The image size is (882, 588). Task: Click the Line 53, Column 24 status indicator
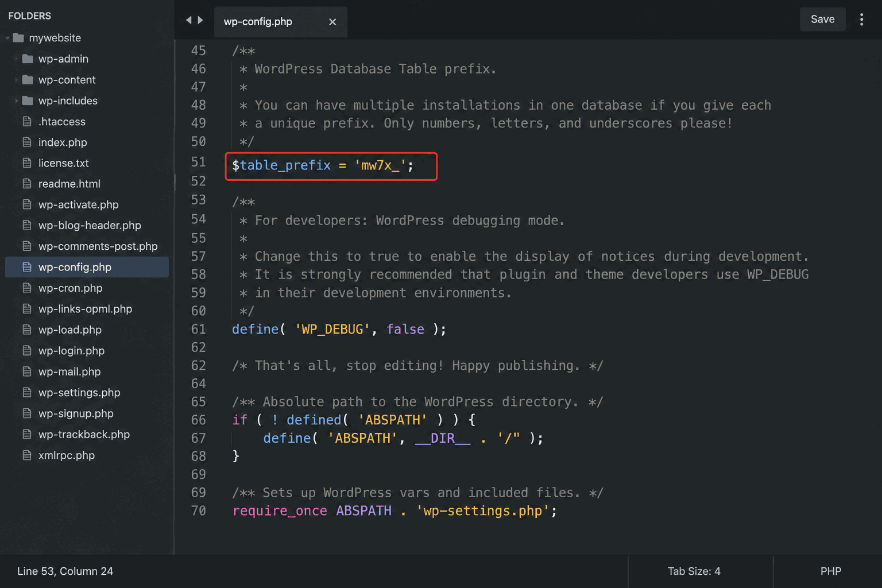click(65, 571)
